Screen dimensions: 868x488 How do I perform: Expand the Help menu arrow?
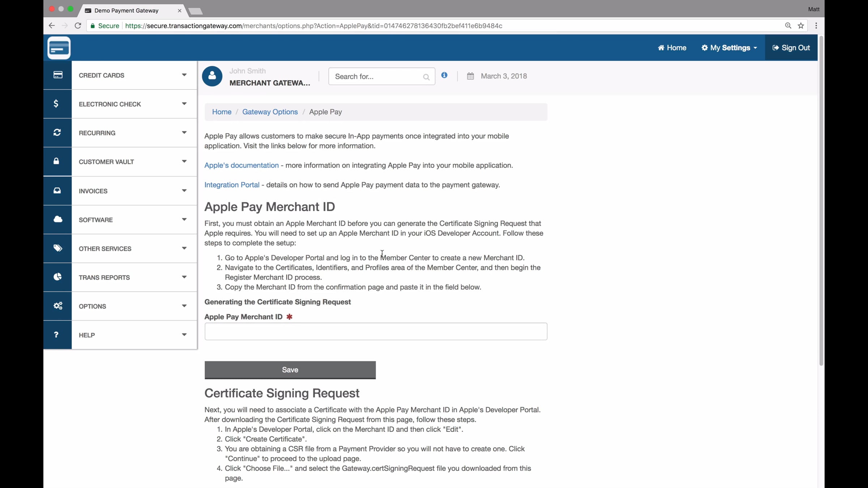pyautogui.click(x=184, y=335)
